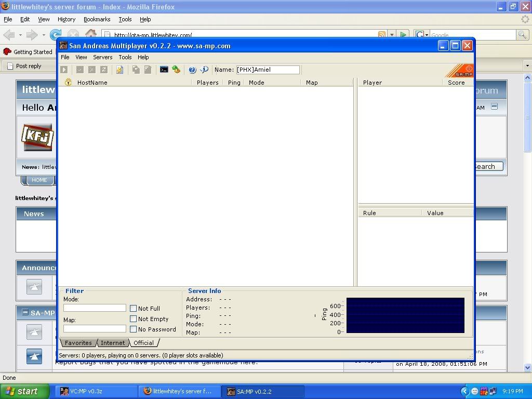Click the Mode filter input field
This screenshot has width=532, height=399.
tap(95, 308)
